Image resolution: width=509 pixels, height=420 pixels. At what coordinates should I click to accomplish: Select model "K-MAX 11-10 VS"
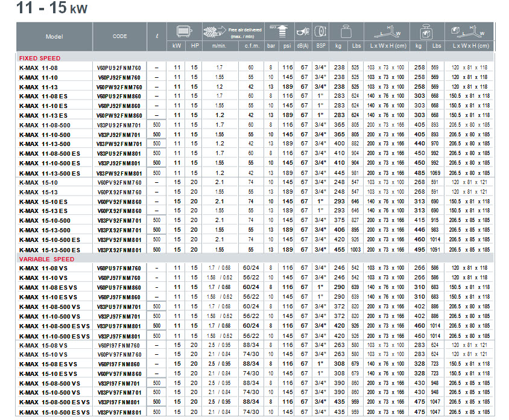point(43,278)
